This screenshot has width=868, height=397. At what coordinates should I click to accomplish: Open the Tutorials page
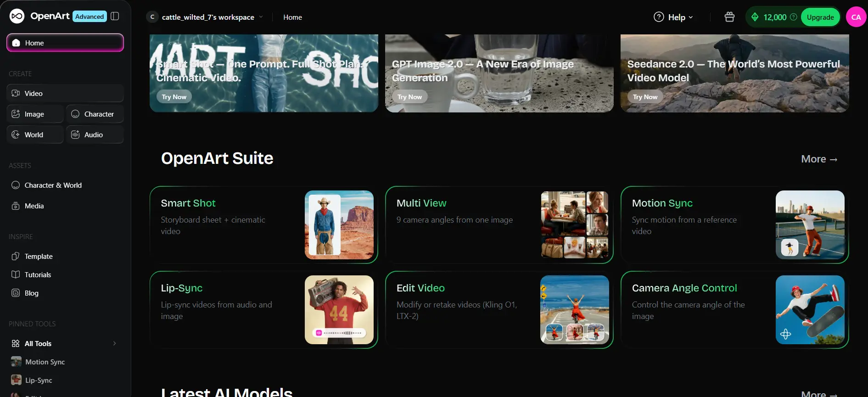[x=65, y=274]
